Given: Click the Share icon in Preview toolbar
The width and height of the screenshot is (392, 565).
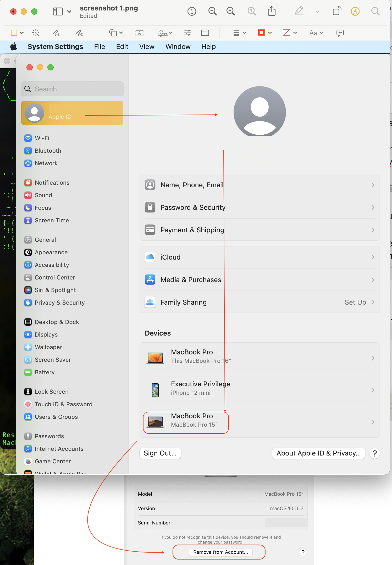Looking at the screenshot, I should coord(272,11).
